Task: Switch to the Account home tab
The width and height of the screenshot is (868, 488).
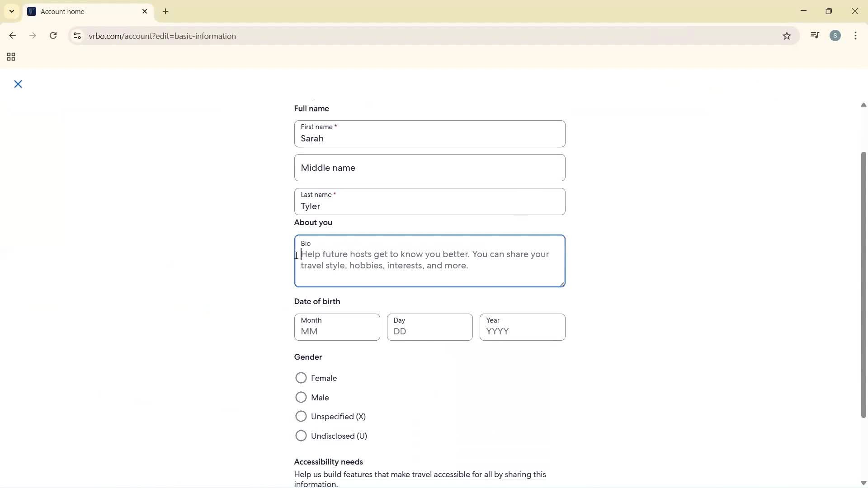Action: [x=72, y=11]
